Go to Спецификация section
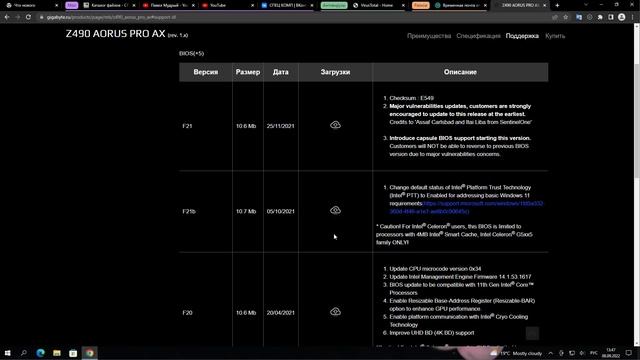The height and width of the screenshot is (360, 640). pos(478,36)
